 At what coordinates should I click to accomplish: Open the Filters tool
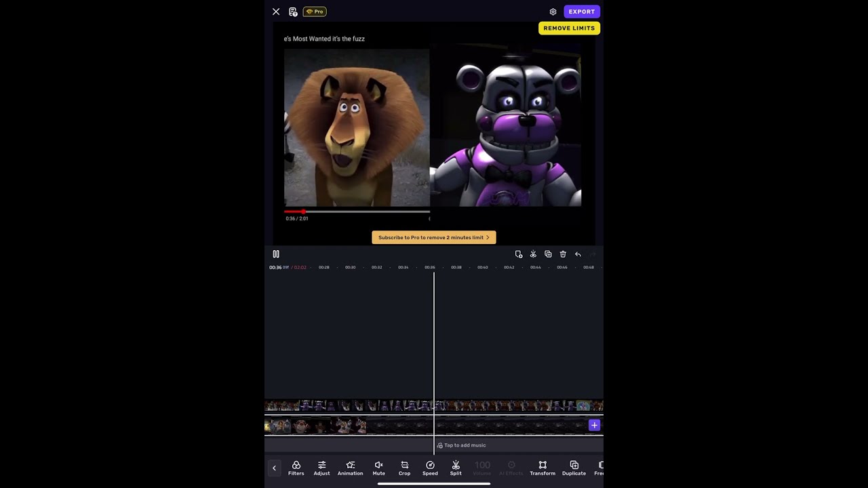point(296,468)
